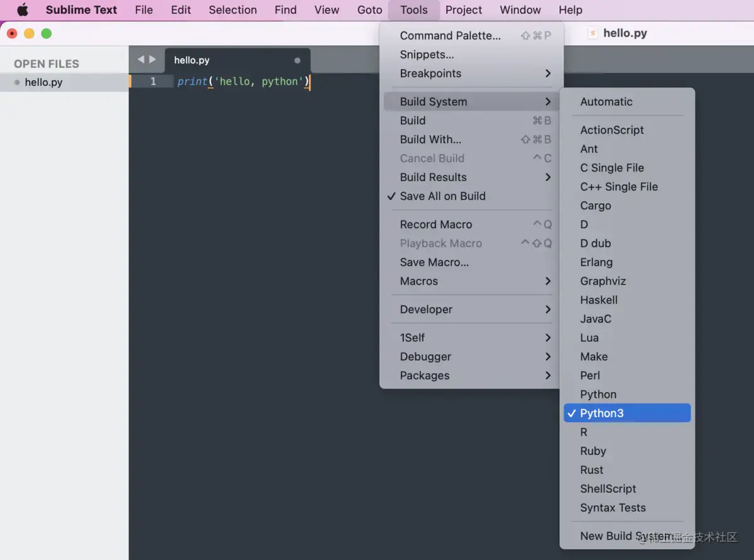Image resolution: width=754 pixels, height=560 pixels.
Task: Open the Edit menu
Action: coord(181,10)
